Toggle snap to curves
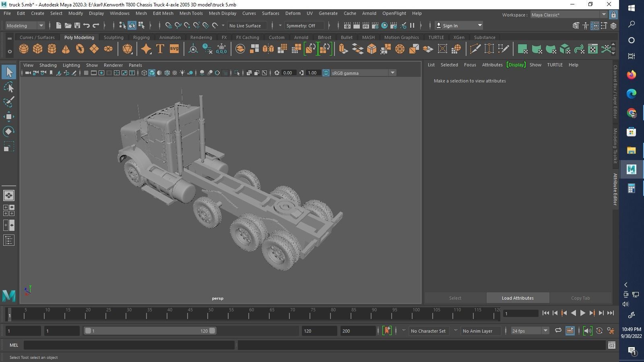 (x=178, y=25)
